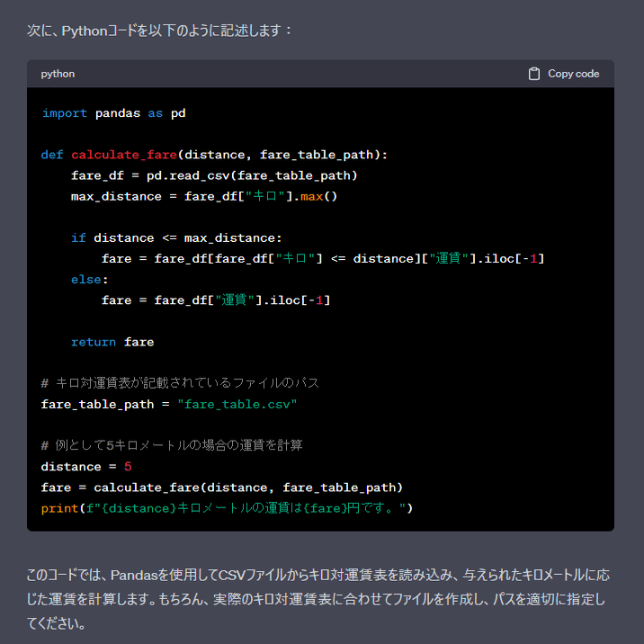Click the 'max_distance = fare_df' line
Viewport: 644px width, 644px height.
point(204,196)
